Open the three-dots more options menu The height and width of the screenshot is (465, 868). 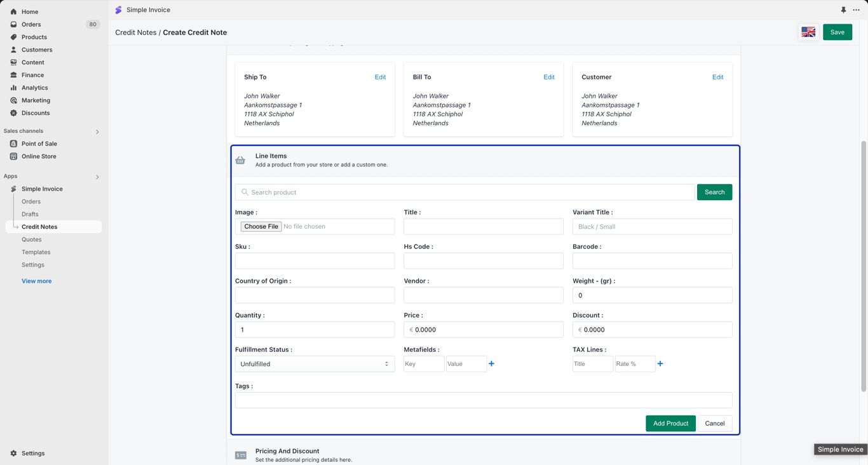pyautogui.click(x=856, y=10)
